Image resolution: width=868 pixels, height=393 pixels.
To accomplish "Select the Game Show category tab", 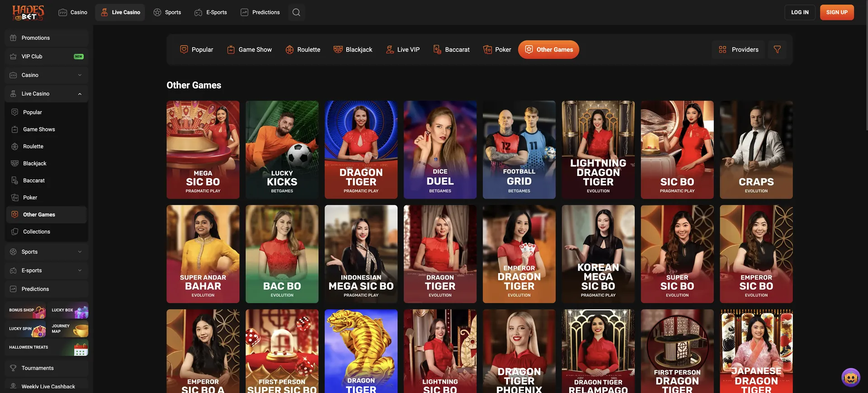I will point(250,50).
